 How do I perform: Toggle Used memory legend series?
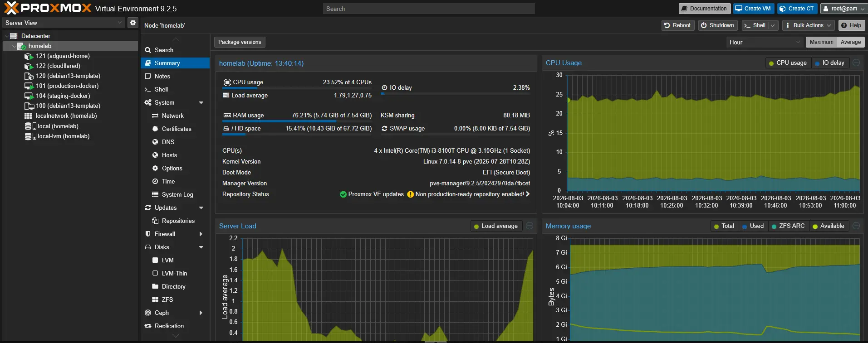click(753, 226)
